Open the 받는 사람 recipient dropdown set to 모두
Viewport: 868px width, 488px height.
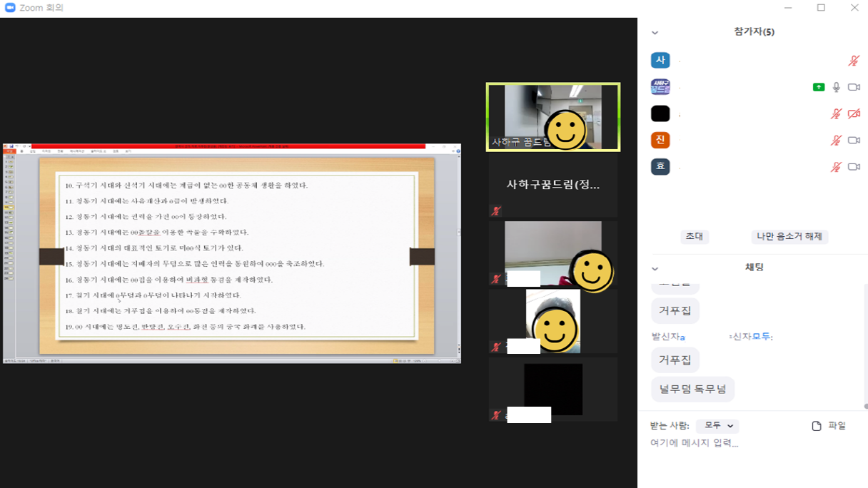[x=717, y=426]
